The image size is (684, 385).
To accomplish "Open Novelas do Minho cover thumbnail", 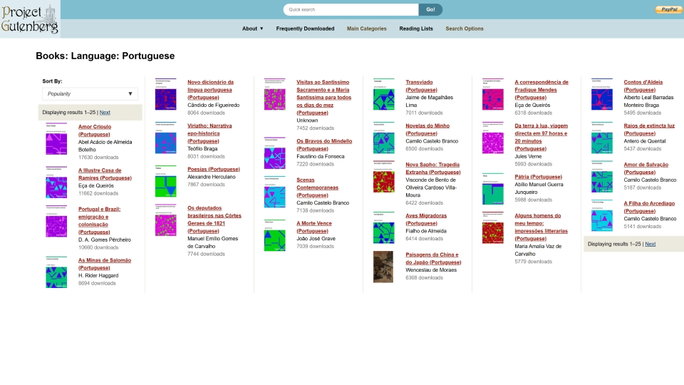I will [383, 138].
